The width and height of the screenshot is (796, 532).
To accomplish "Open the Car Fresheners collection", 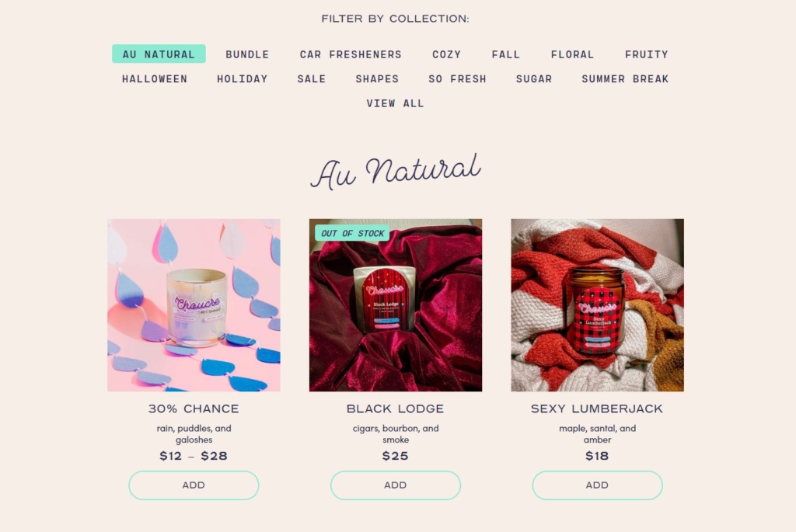I will (x=351, y=54).
